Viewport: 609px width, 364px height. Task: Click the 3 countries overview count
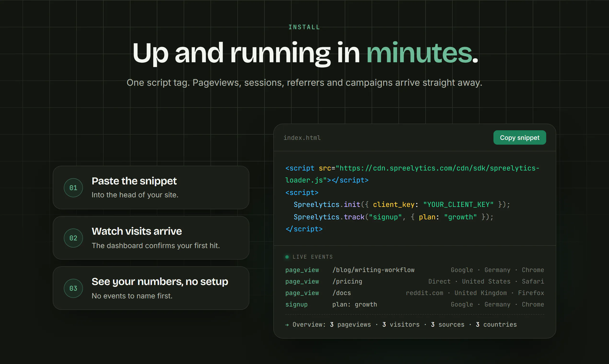(x=496, y=324)
